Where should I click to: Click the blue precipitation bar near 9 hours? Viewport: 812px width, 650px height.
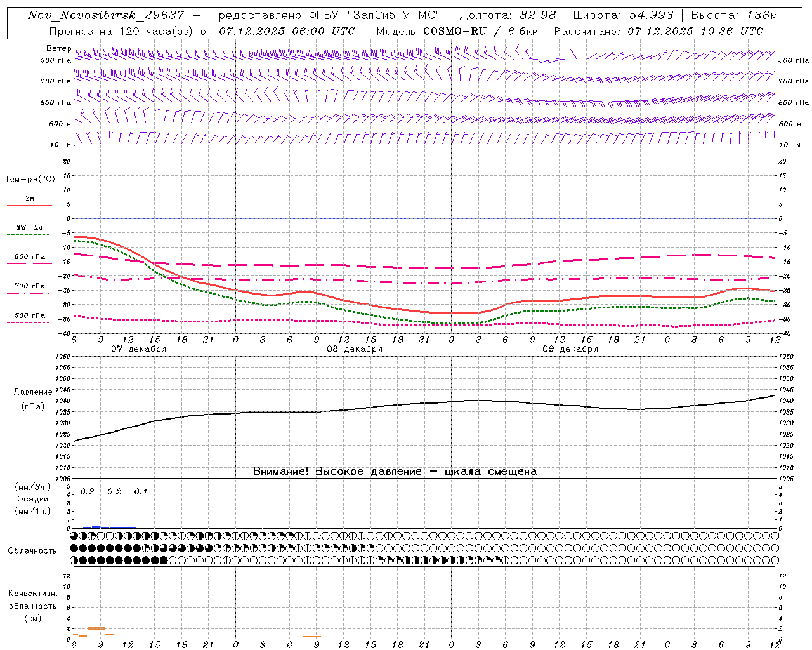pos(96,527)
